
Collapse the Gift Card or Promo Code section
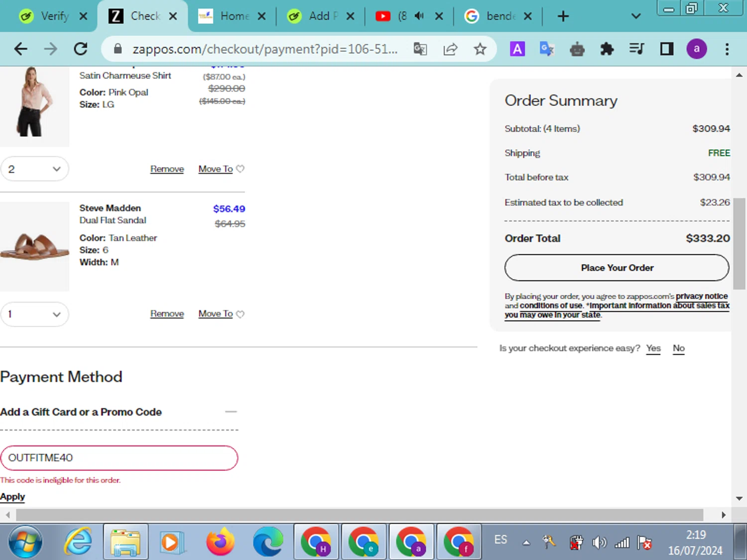coord(231,412)
